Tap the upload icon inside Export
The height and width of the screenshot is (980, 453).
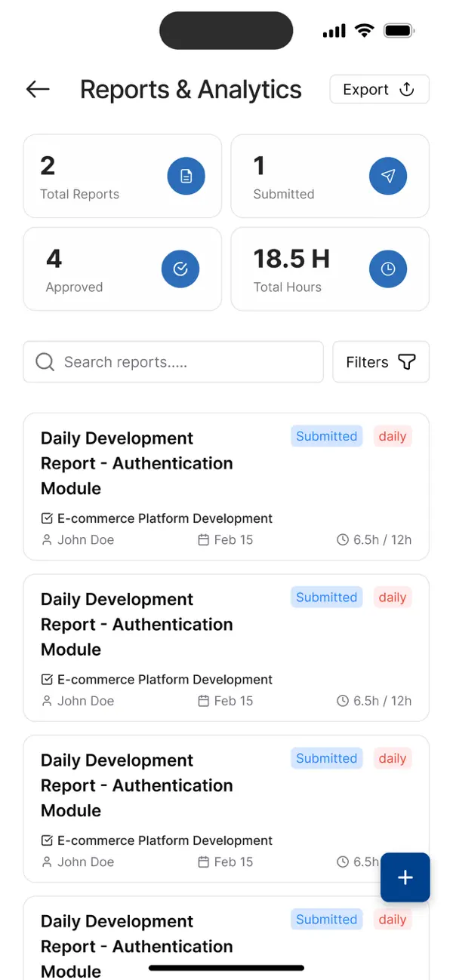tap(407, 89)
